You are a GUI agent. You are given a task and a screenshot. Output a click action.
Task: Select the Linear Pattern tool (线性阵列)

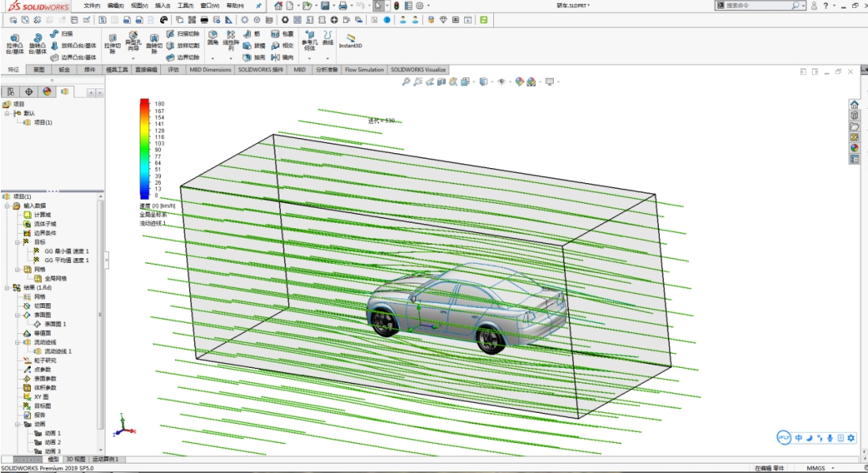pyautogui.click(x=231, y=40)
